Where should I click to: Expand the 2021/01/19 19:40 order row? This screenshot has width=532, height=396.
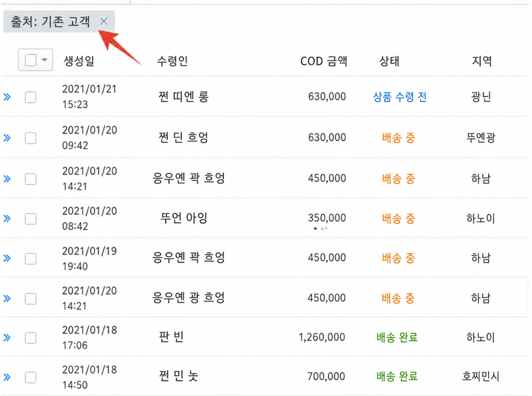click(7, 258)
